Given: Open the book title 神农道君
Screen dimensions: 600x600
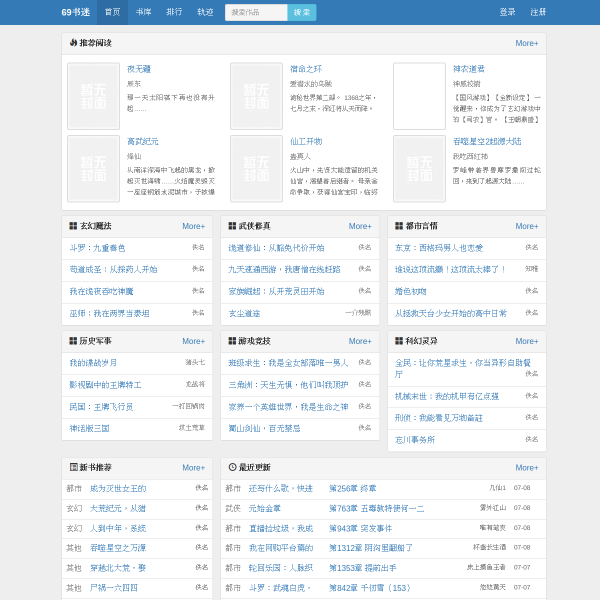Looking at the screenshot, I should tap(469, 69).
